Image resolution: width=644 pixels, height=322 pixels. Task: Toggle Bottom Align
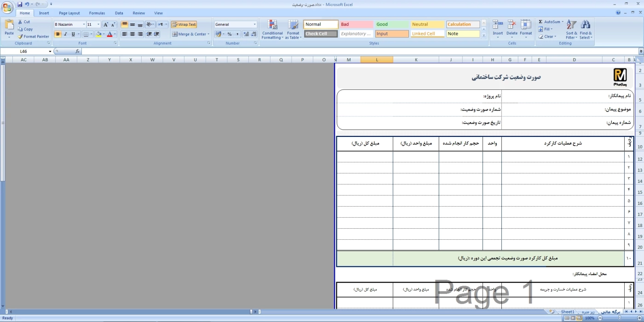click(140, 24)
